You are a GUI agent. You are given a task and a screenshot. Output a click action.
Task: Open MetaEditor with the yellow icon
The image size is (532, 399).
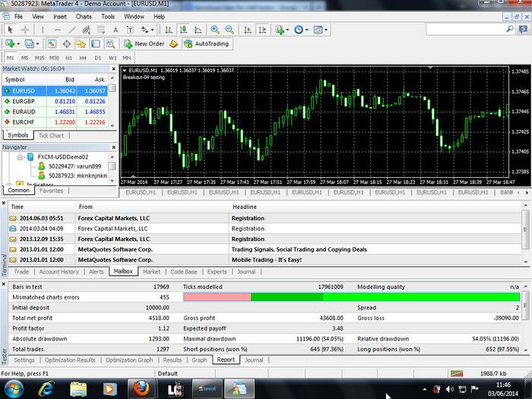click(x=173, y=44)
